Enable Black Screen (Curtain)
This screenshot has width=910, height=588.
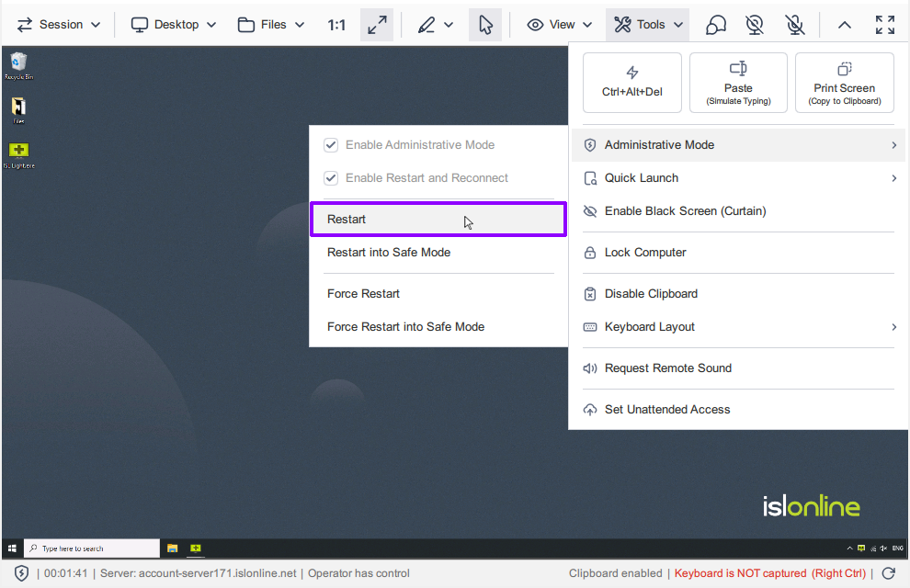point(739,211)
